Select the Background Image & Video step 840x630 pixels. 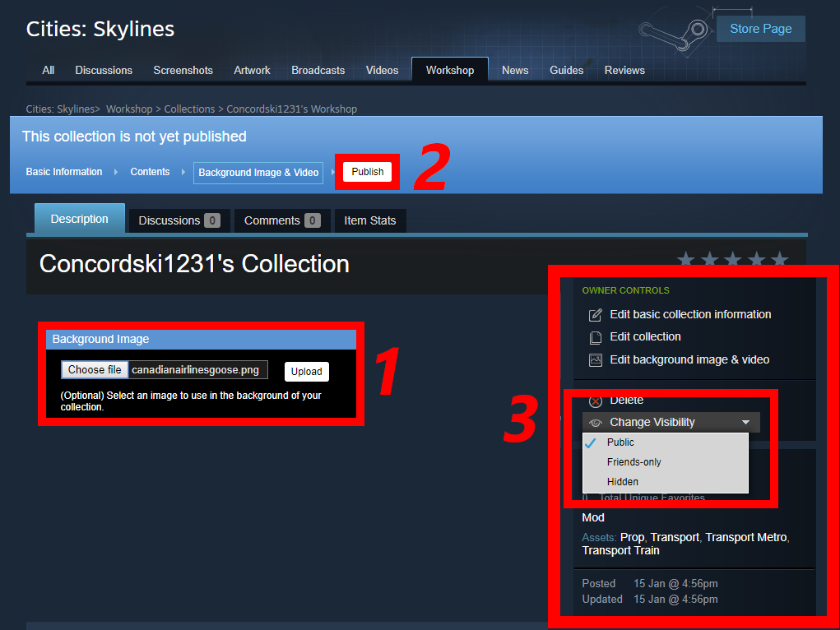point(258,173)
